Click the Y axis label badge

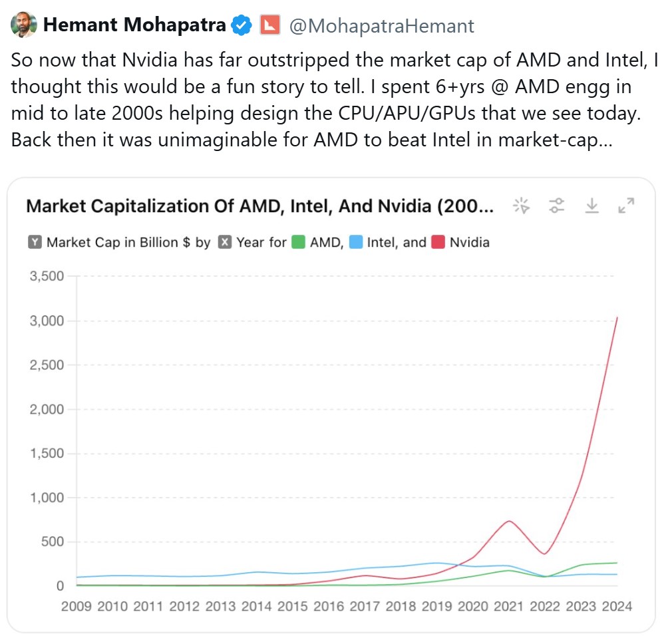pos(35,242)
